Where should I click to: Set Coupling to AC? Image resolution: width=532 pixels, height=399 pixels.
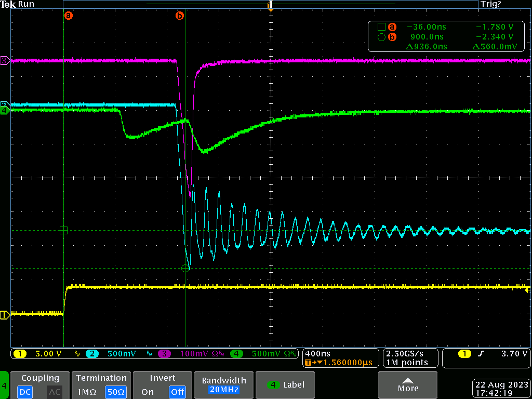pos(54,392)
